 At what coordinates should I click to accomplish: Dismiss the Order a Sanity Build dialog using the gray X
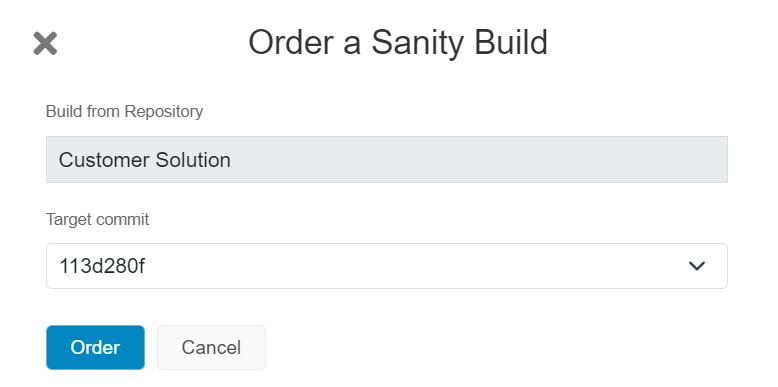point(45,44)
